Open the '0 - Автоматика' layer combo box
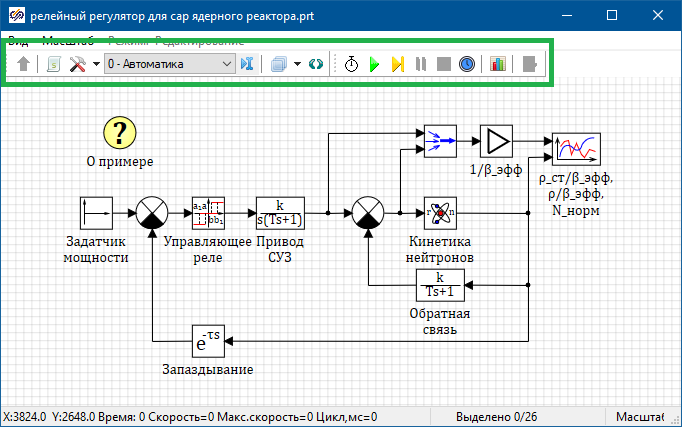The height and width of the screenshot is (427, 682). (x=168, y=64)
